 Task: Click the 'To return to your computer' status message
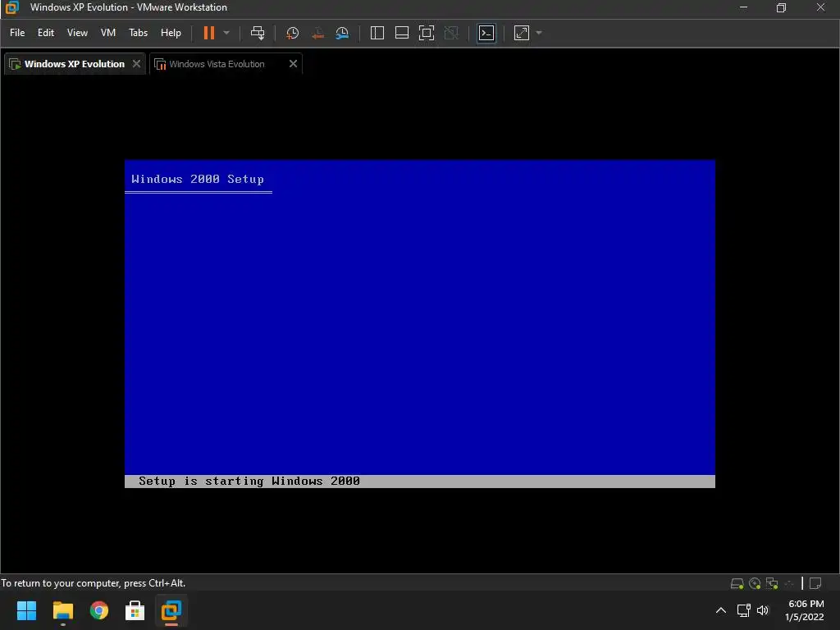tap(94, 583)
